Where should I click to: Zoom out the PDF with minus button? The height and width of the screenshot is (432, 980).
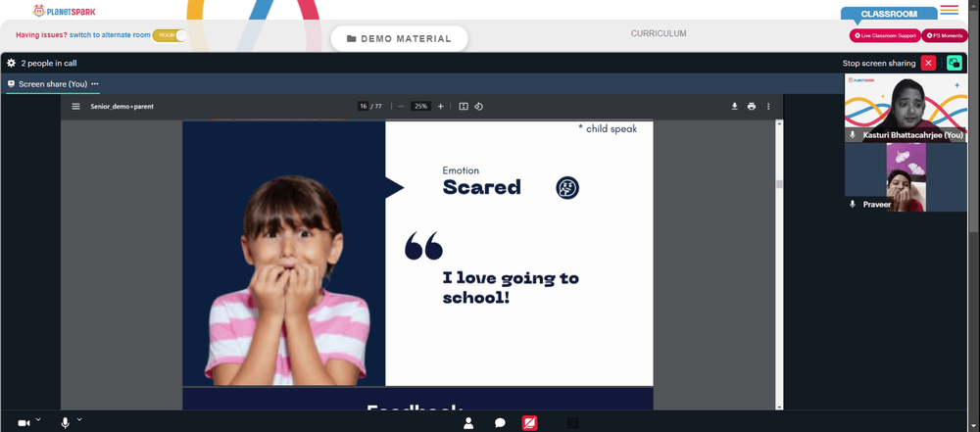coord(401,106)
